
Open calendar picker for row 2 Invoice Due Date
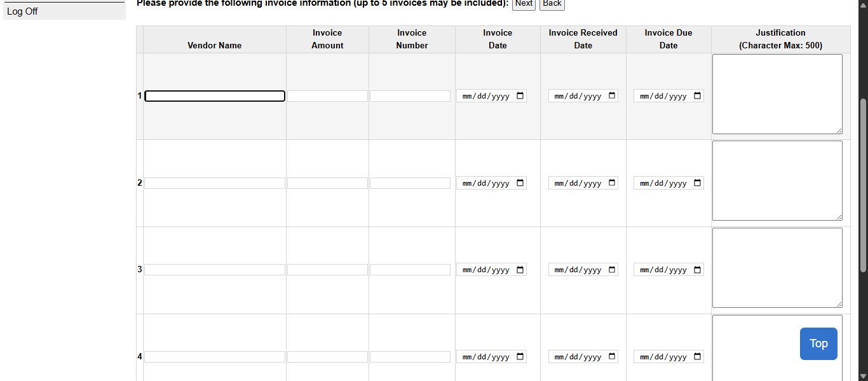697,183
